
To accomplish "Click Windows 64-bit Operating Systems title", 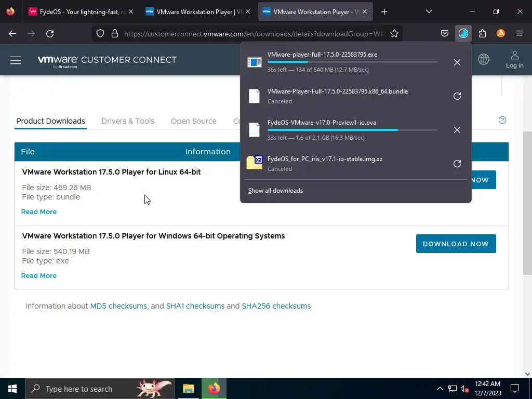I will click(153, 236).
